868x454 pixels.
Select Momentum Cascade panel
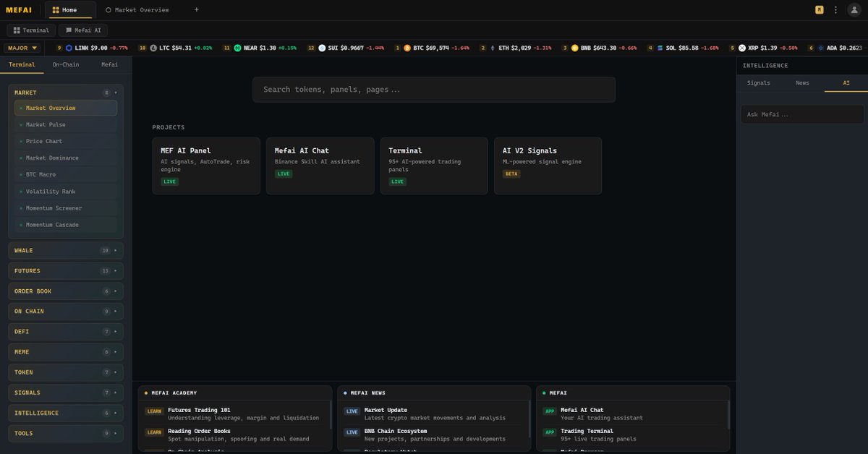point(66,225)
